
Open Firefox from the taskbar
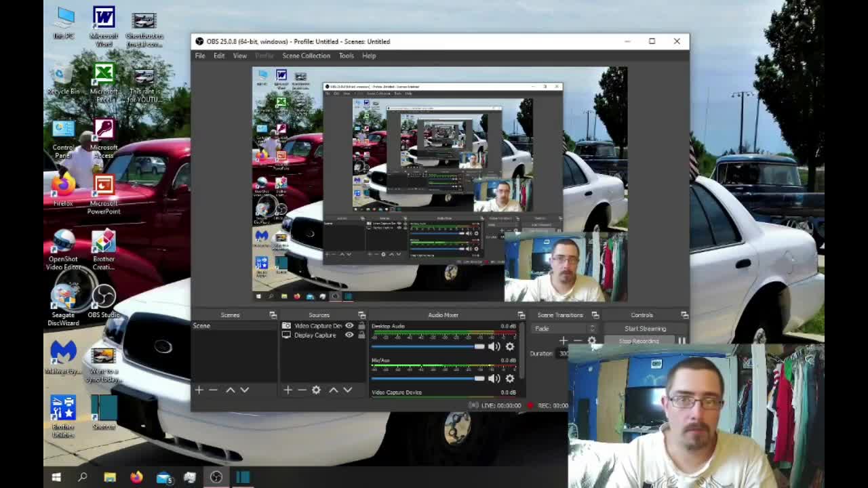(x=136, y=477)
